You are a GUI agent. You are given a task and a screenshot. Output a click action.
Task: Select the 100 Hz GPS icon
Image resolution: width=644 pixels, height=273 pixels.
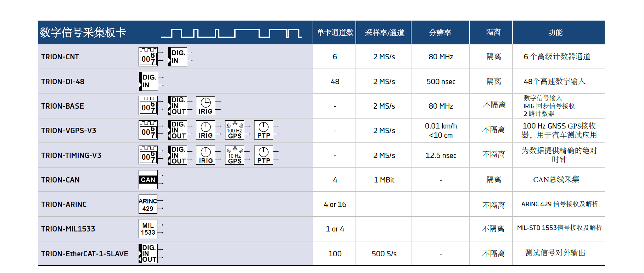[235, 130]
